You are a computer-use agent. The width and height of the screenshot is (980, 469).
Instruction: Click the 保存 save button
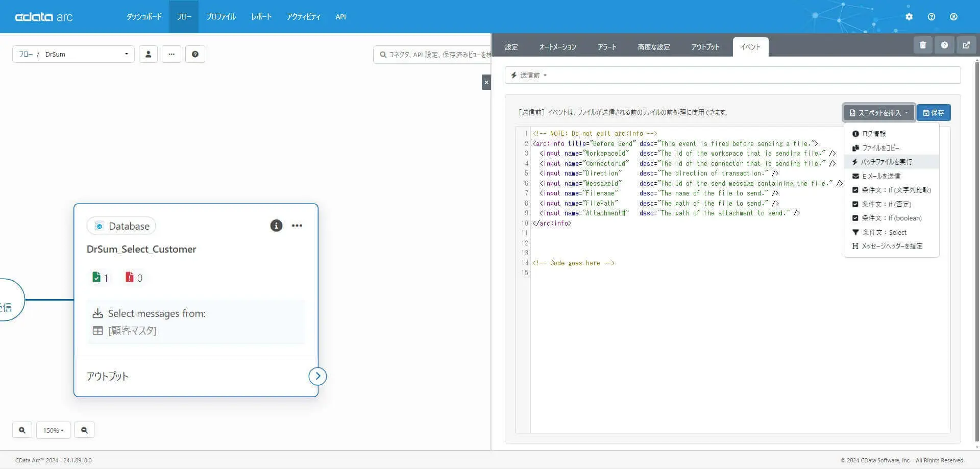coord(933,113)
